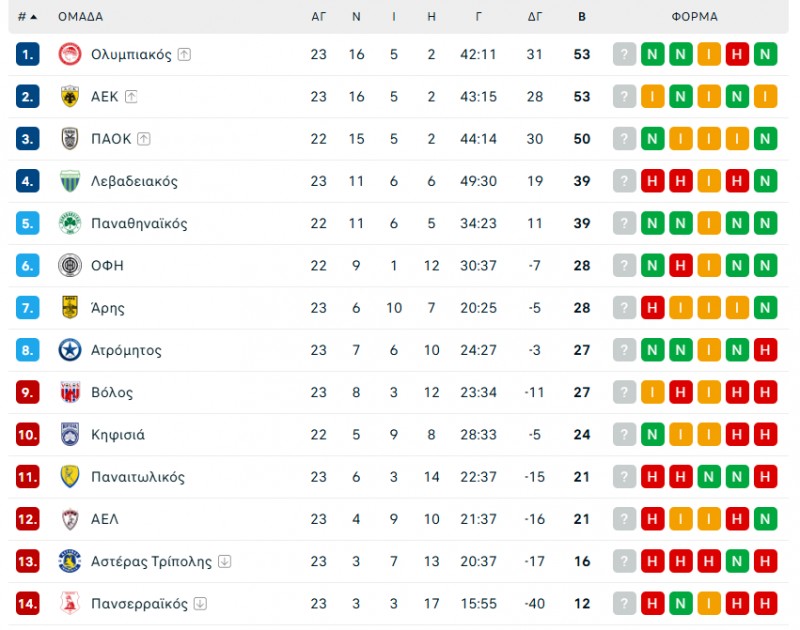This screenshot has width=800, height=630.
Task: Sort table by the # rank column
Action: [27, 17]
